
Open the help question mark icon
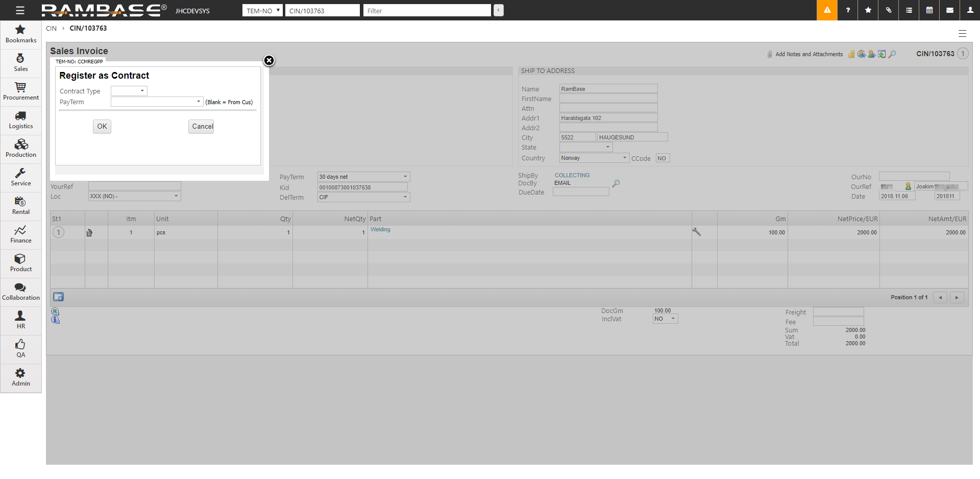tap(848, 10)
